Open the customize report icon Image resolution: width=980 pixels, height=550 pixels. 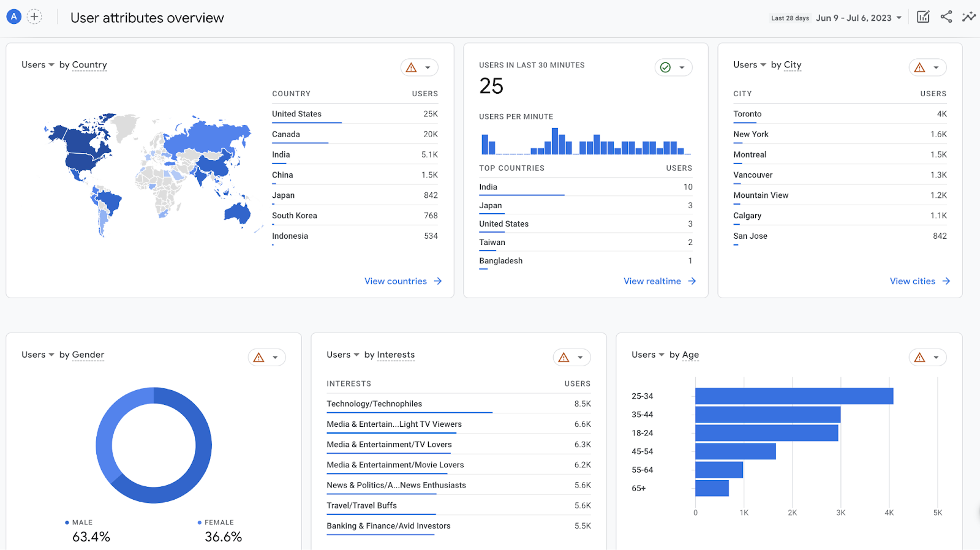click(x=923, y=17)
